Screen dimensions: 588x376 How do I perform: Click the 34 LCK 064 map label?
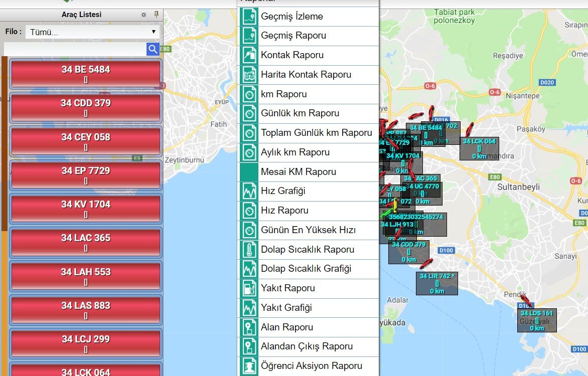click(x=479, y=148)
